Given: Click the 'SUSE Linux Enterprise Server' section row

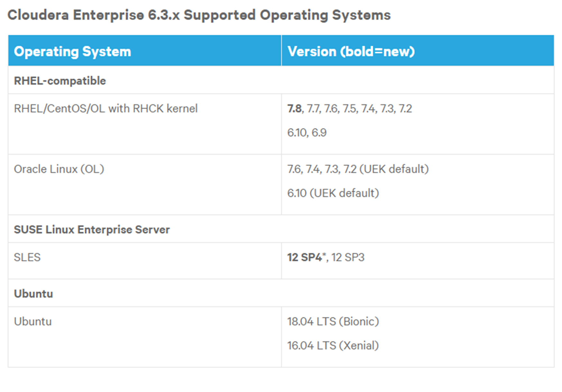Looking at the screenshot, I should coord(281,229).
